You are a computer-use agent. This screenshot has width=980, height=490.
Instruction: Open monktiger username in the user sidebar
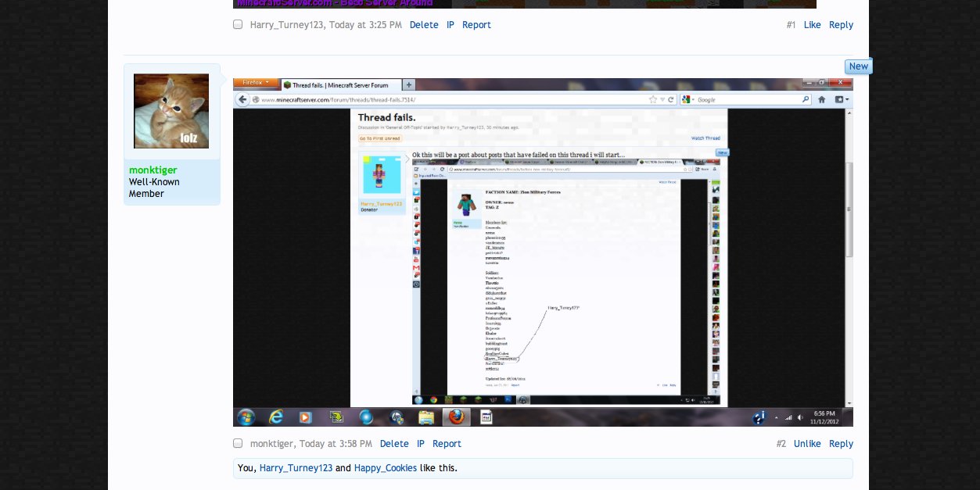(x=153, y=170)
